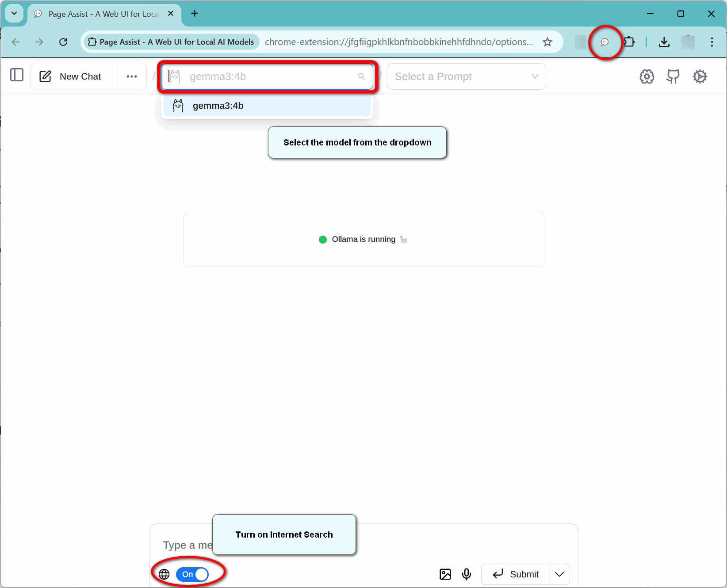Click the gemma3:4b model search field
This screenshot has height=588, width=727.
coord(267,76)
